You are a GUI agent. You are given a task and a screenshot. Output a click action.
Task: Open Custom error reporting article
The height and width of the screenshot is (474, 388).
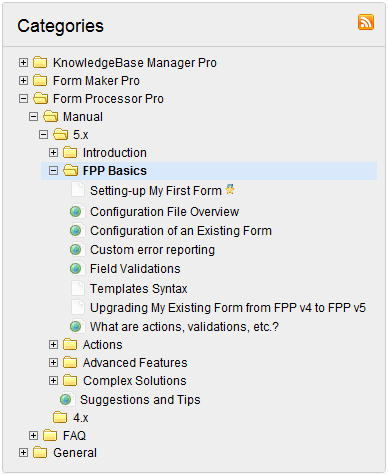[x=152, y=250]
